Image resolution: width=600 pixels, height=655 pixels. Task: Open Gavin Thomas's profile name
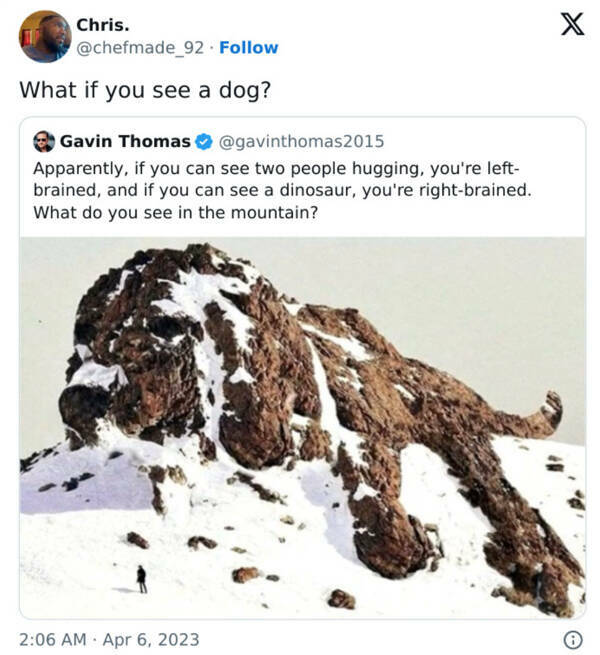tap(125, 141)
